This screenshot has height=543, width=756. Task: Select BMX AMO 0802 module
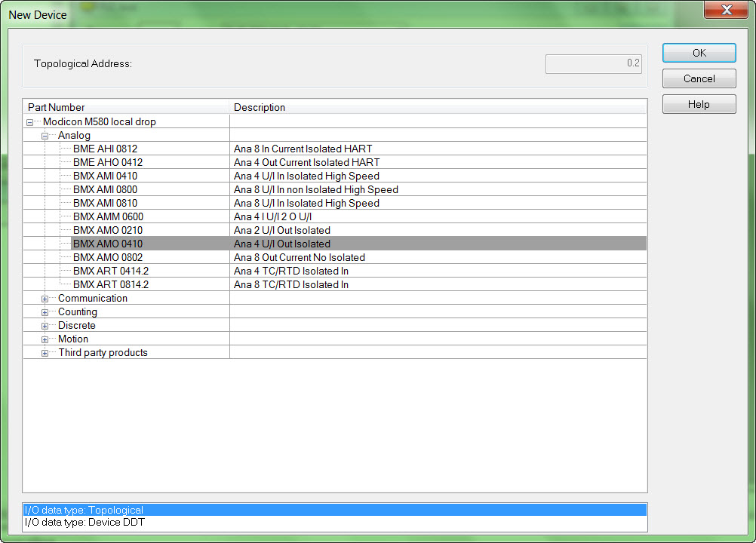pos(108,257)
